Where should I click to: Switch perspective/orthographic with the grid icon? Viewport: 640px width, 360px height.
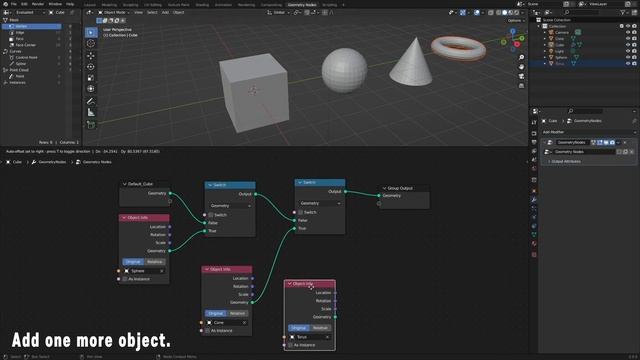[x=521, y=86]
